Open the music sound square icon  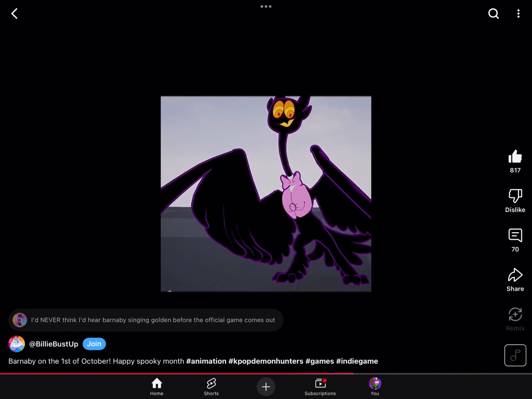pyautogui.click(x=515, y=355)
